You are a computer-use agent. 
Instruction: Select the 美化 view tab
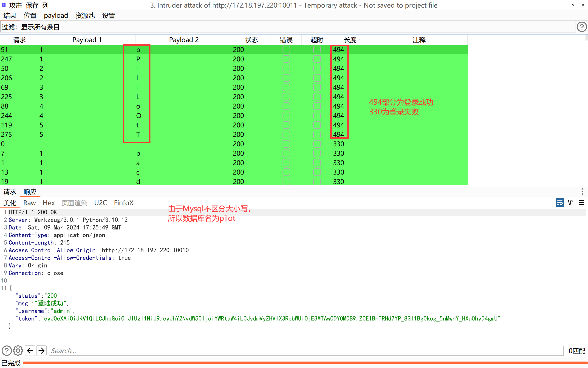[x=10, y=203]
